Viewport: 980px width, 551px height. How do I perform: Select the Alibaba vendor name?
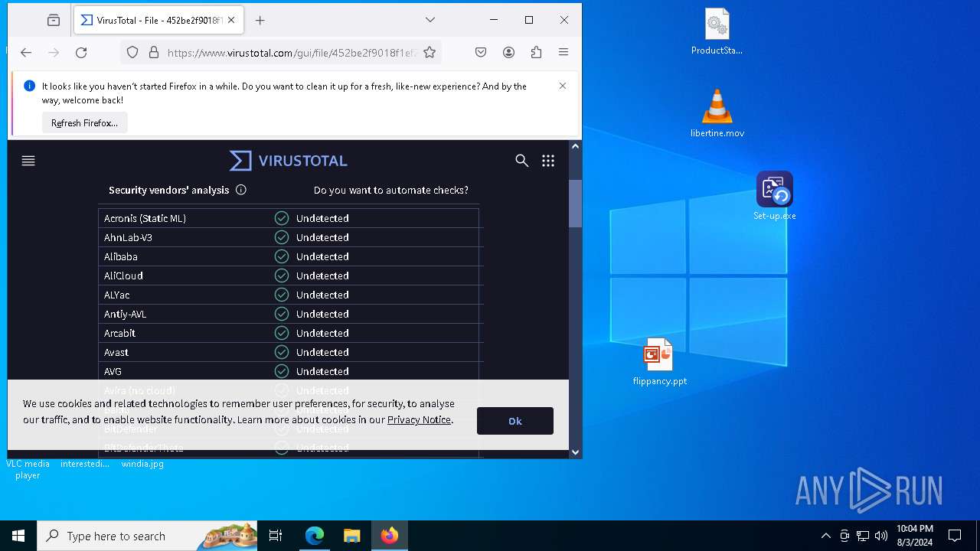121,256
